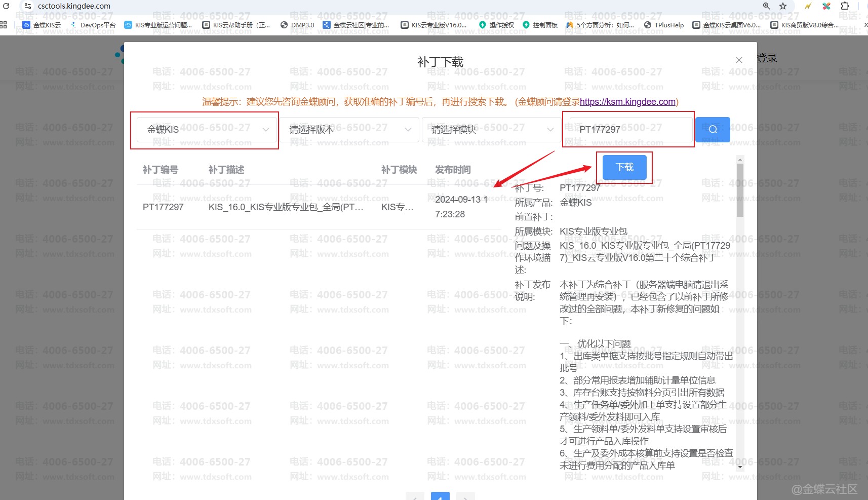
Task: Reload the page with the browser refresh icon
Action: (6, 6)
